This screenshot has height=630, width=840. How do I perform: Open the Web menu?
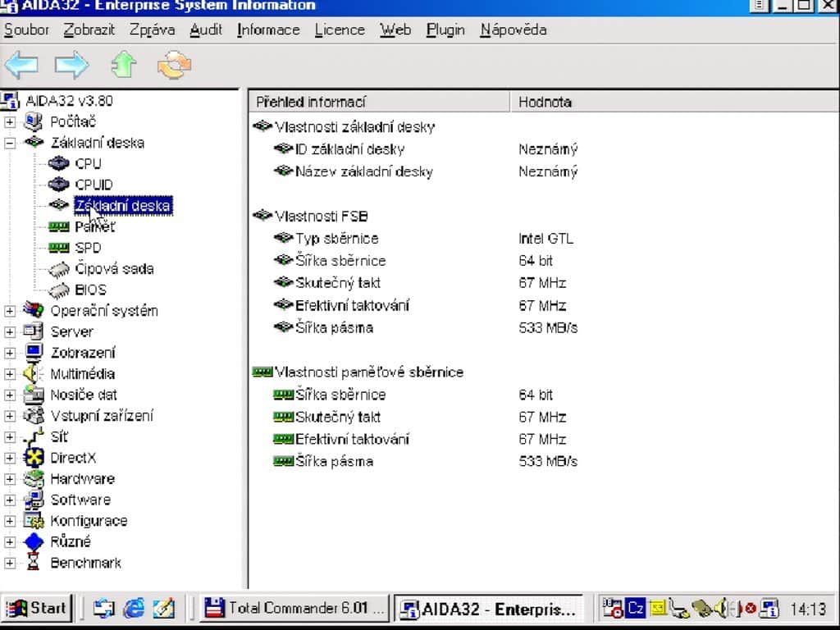(395, 30)
